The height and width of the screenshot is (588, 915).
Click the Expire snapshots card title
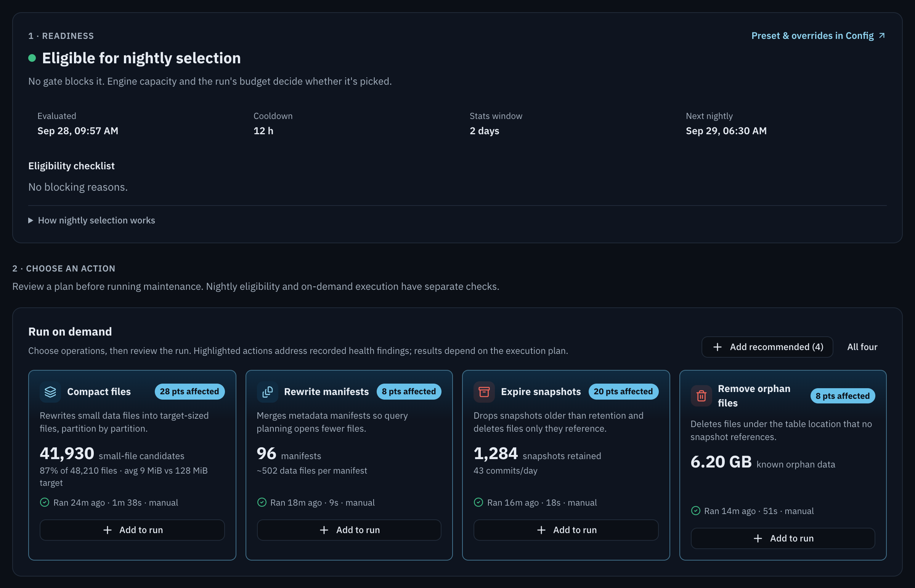541,392
